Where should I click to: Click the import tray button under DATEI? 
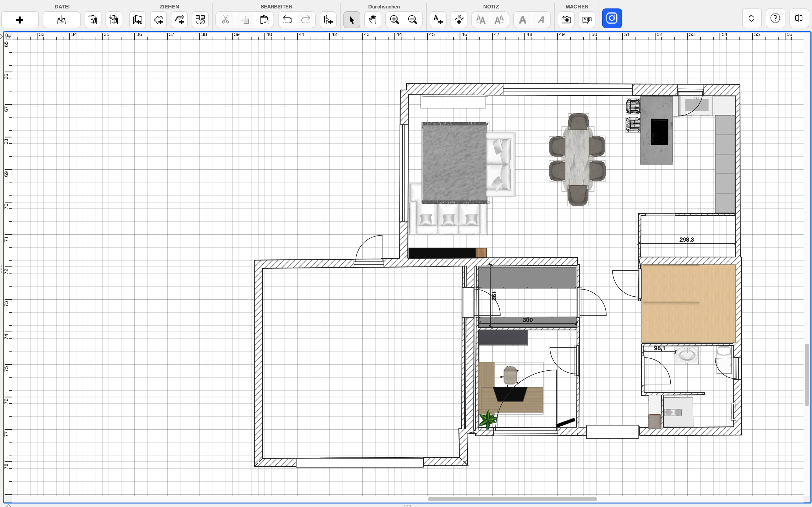pos(61,20)
